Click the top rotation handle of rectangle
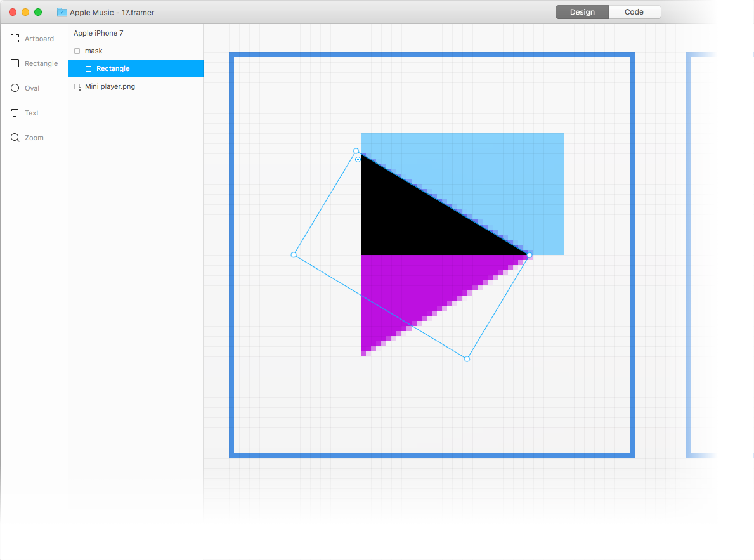Screen dimensions: 754x560 [356, 151]
